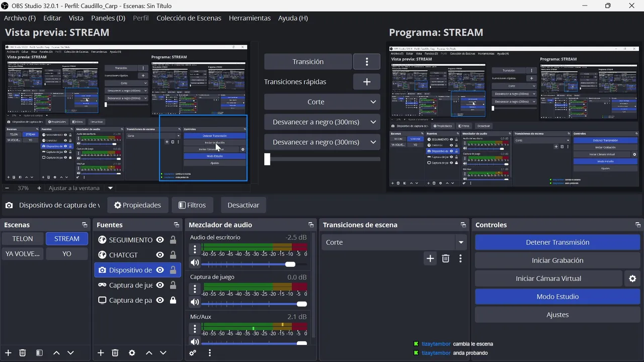Move source up arrow in Fuentes
Viewport: 644px width, 362px height.
[149, 353]
